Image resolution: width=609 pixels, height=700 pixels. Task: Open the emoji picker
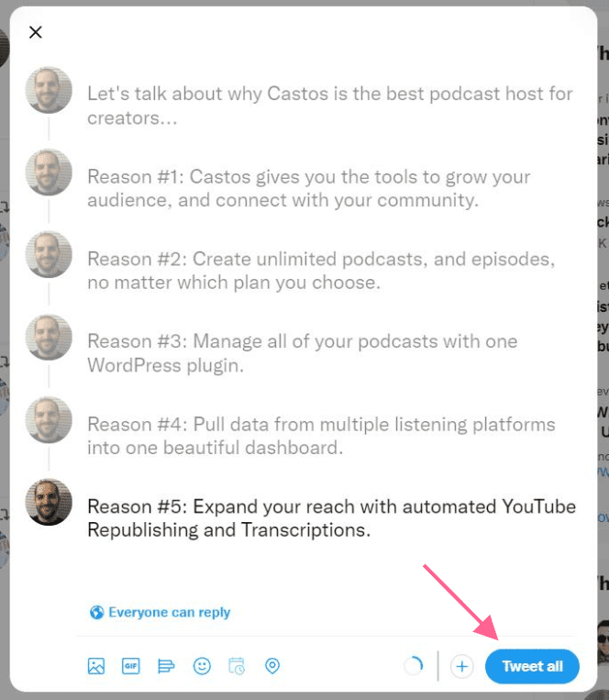pyautogui.click(x=202, y=666)
